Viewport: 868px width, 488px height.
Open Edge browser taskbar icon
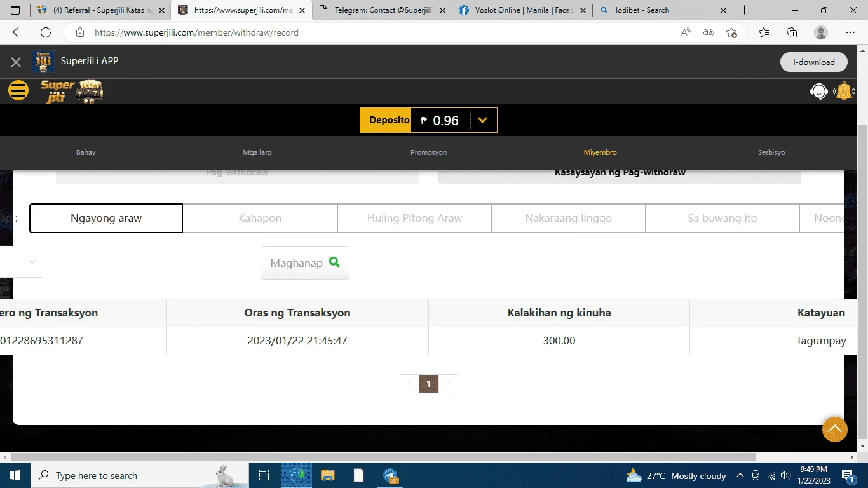[x=297, y=475]
